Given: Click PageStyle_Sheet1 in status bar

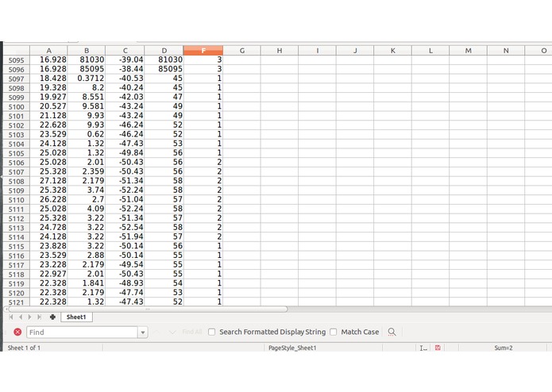Looking at the screenshot, I should [292, 348].
